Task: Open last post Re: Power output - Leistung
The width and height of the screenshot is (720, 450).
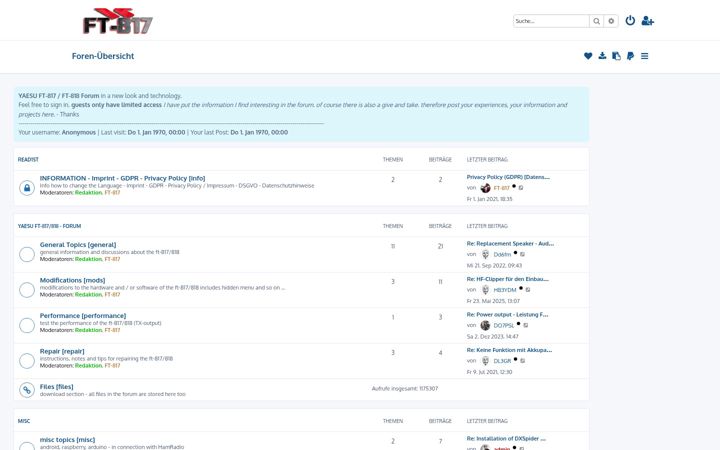Action: (507, 315)
